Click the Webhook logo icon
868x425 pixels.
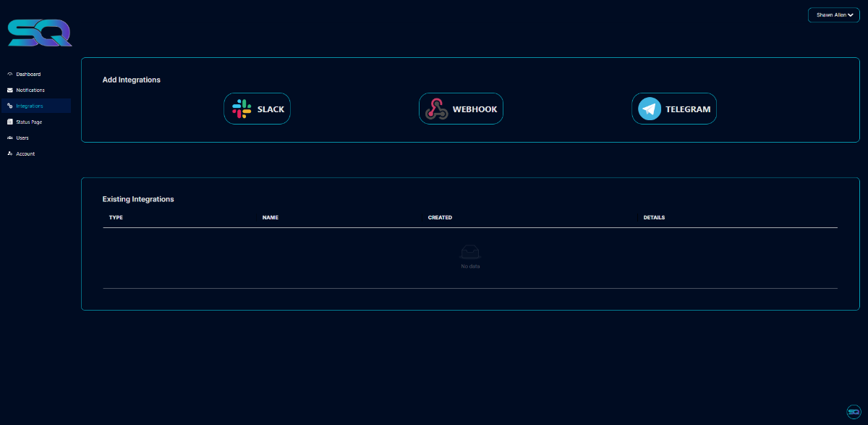coord(435,109)
